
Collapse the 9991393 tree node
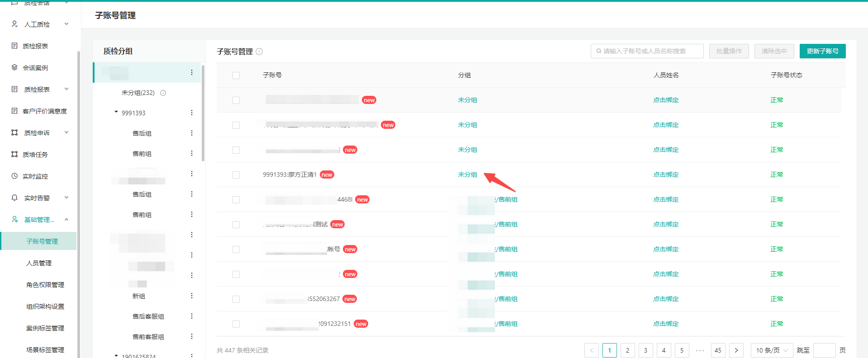tap(116, 112)
